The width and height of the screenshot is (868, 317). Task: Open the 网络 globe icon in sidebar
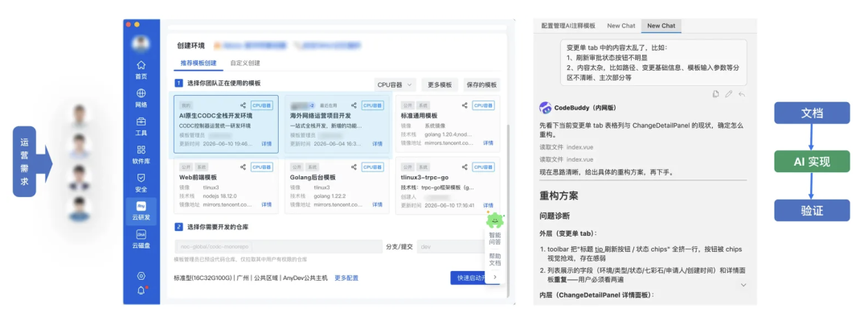(x=141, y=93)
